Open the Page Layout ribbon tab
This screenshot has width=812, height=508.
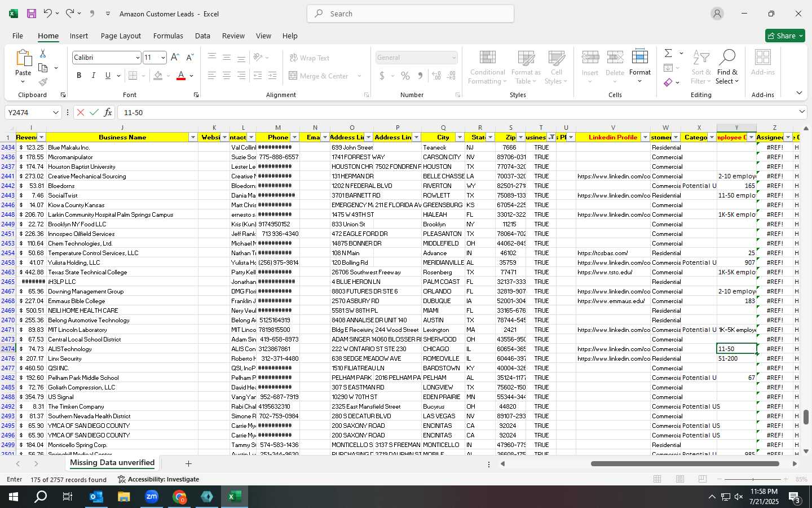coord(121,36)
